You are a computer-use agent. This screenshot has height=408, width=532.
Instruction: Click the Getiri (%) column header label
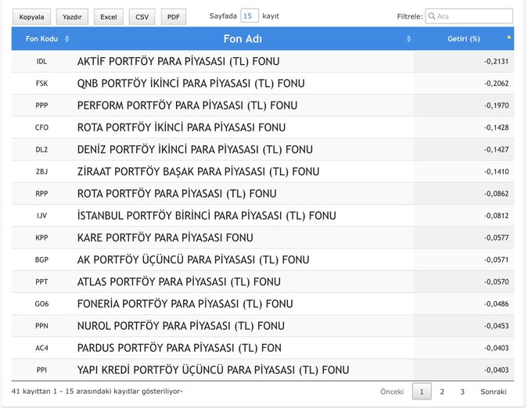(x=463, y=38)
